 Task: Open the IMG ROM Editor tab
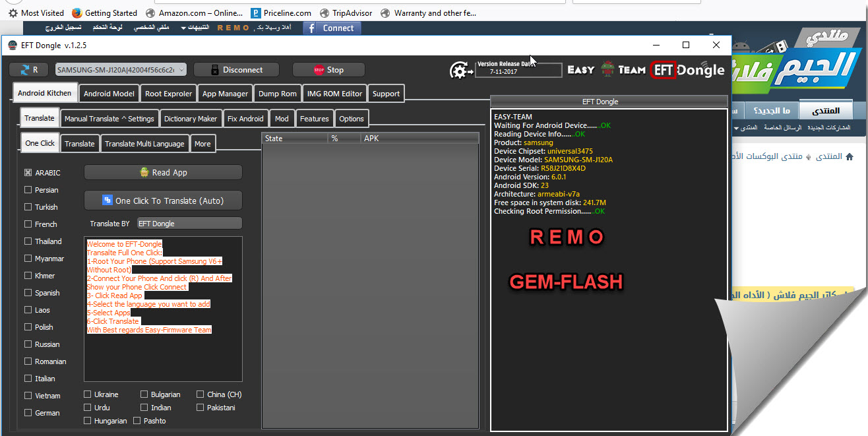tap(335, 94)
